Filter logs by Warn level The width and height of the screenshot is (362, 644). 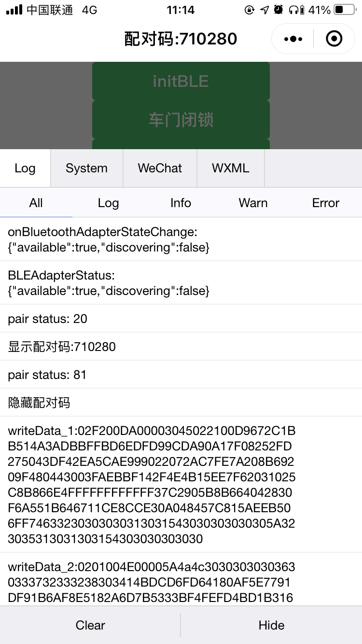(x=253, y=203)
